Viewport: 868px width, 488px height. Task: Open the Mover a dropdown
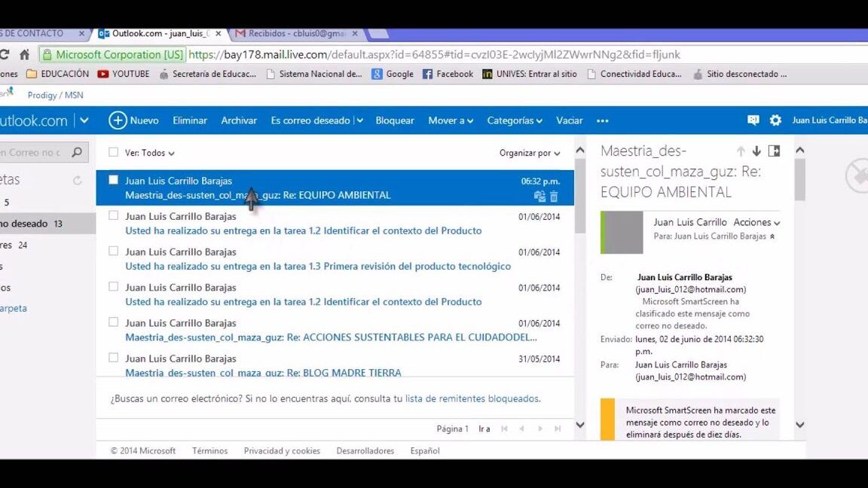pos(451,120)
